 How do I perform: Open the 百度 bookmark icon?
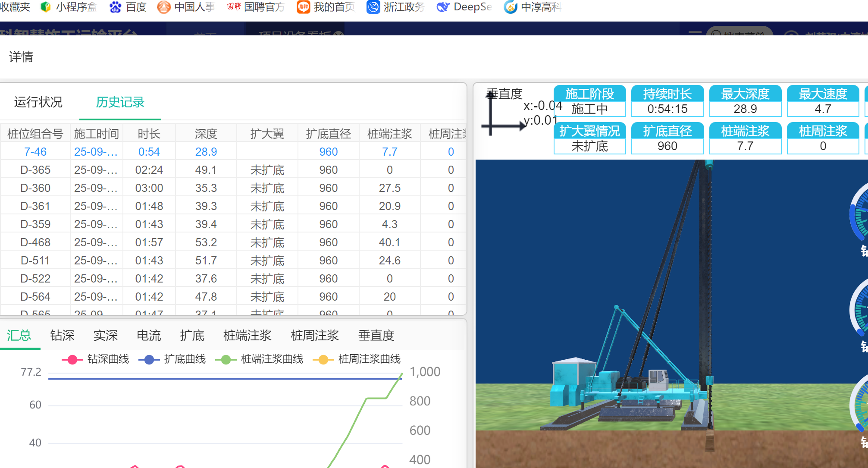[115, 7]
